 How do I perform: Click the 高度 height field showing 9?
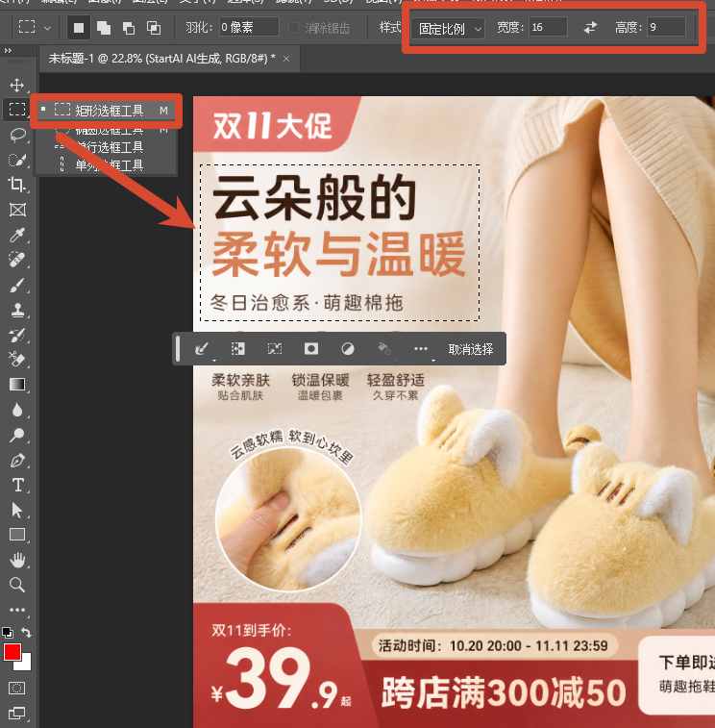pyautogui.click(x=666, y=27)
